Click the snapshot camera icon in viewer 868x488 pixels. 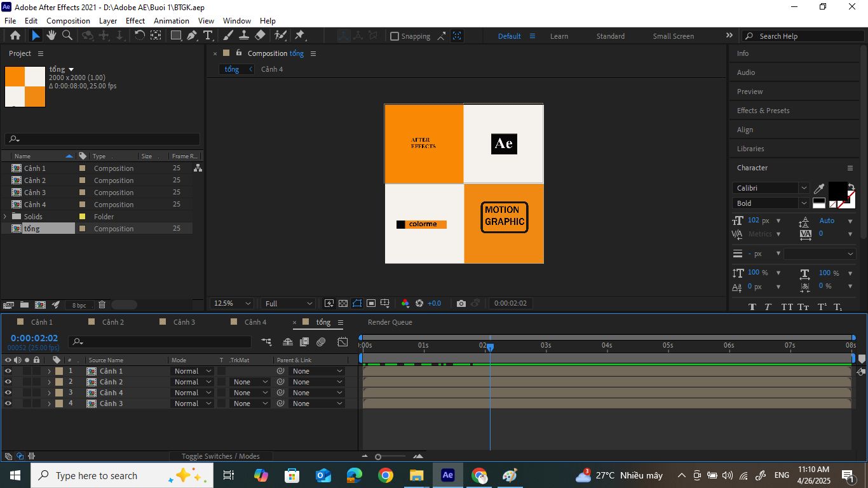click(461, 303)
